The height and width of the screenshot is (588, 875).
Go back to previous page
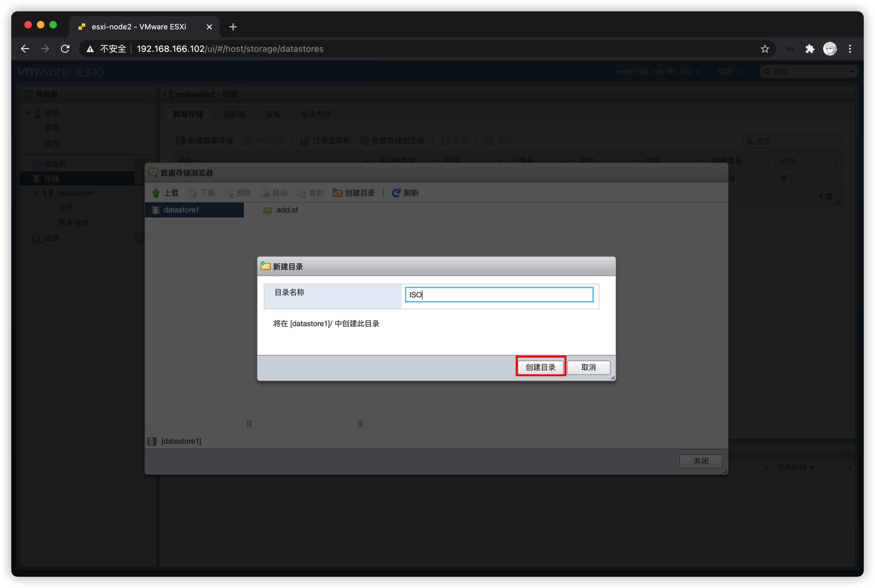point(25,49)
